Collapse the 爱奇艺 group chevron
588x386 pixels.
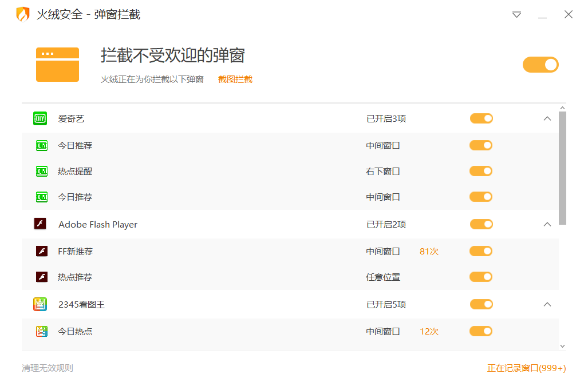click(547, 119)
